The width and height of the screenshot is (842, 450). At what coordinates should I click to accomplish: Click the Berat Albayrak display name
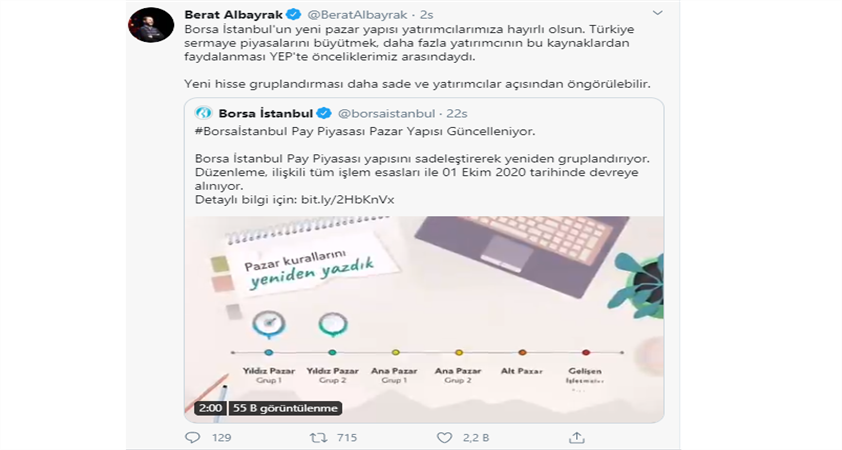coord(234,14)
